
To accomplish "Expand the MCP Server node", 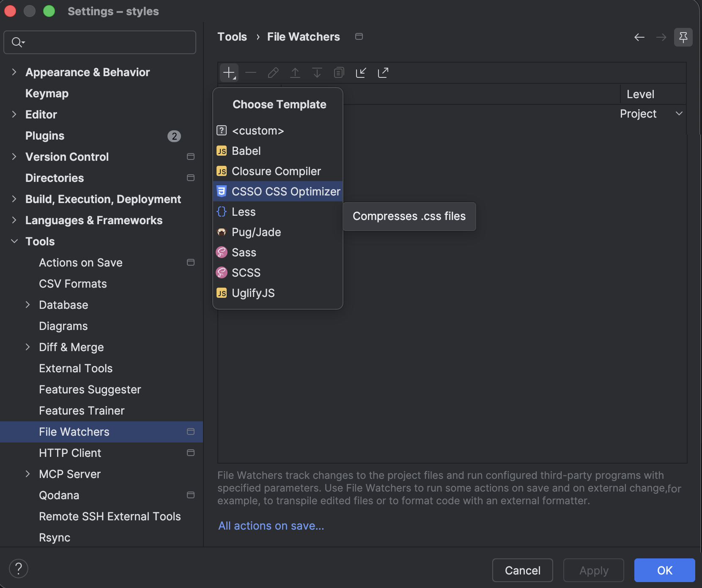I will click(27, 474).
